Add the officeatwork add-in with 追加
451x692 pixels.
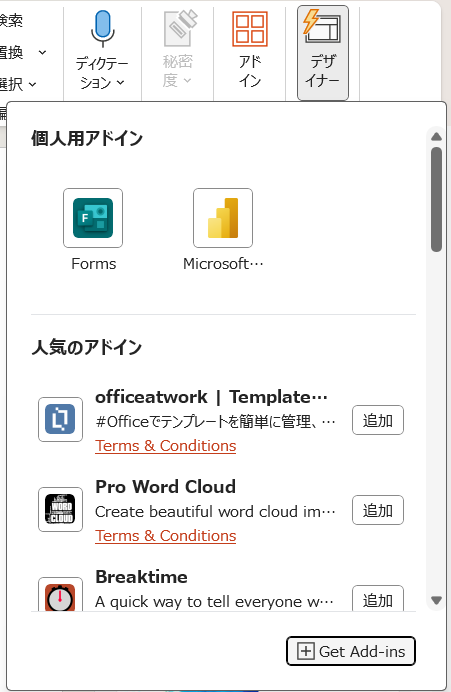click(x=378, y=420)
